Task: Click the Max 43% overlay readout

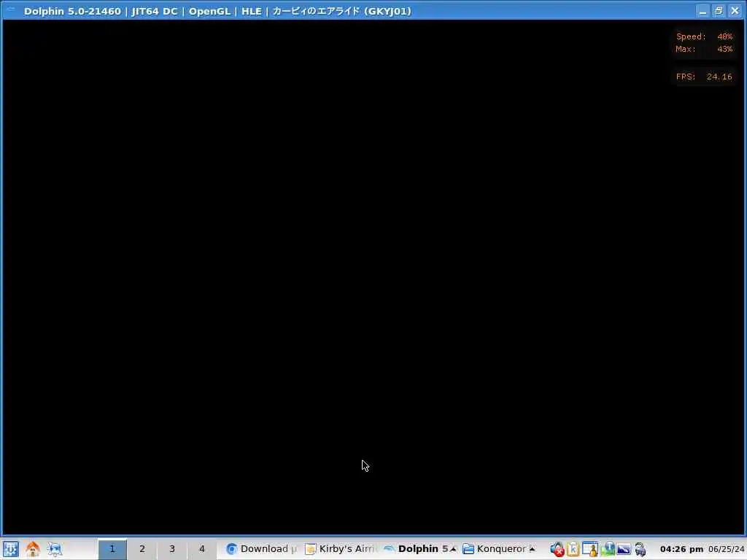Action: point(704,49)
